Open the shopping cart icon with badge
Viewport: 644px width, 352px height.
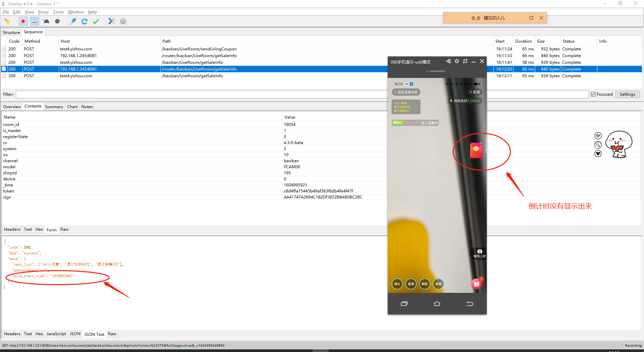coord(477,284)
